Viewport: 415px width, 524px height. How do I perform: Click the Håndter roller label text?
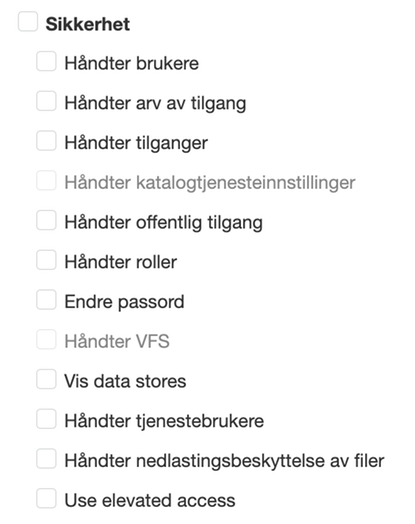tap(121, 262)
